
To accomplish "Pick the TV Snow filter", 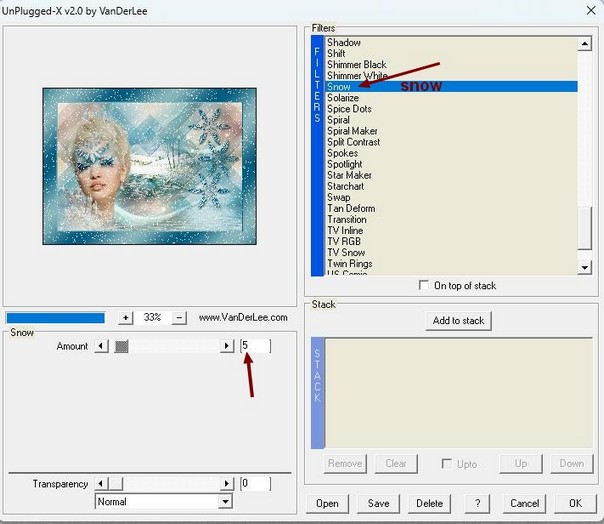I will (346, 253).
